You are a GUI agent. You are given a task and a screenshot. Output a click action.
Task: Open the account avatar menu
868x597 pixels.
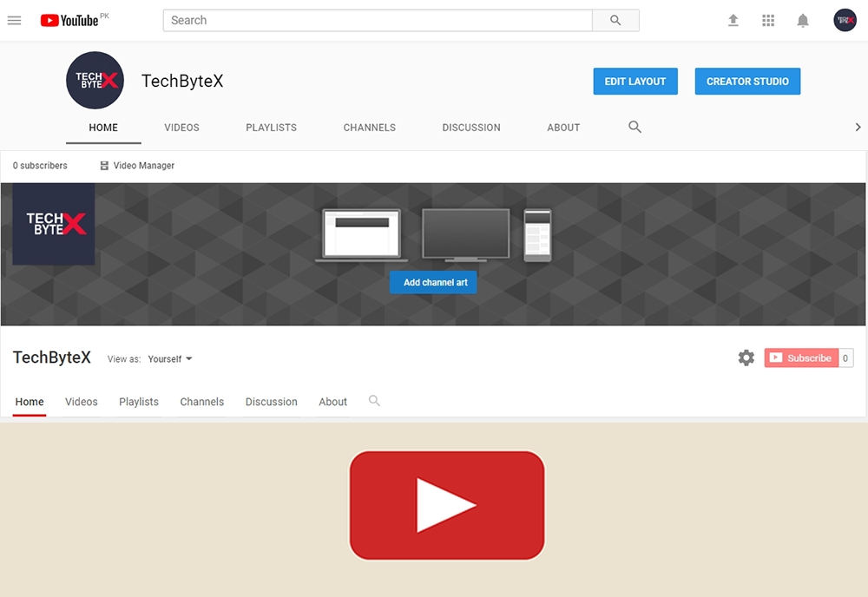[x=845, y=20]
